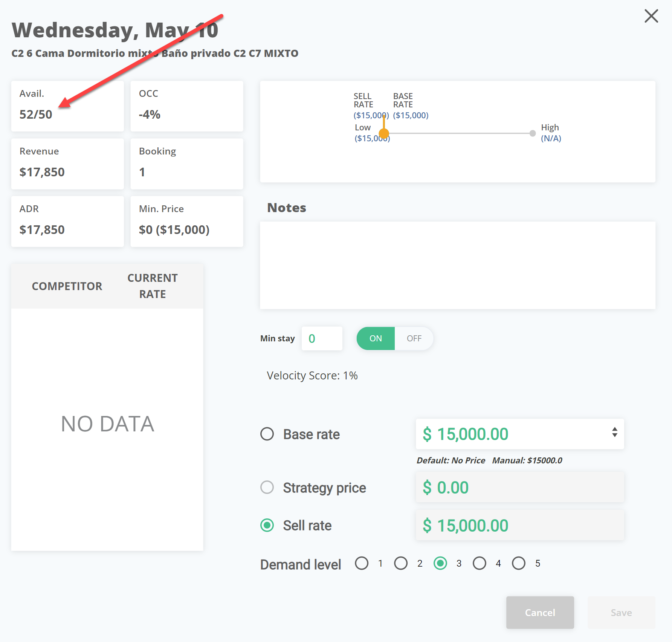Close the rate details dialog
Screen dimensions: 672x642
[651, 16]
